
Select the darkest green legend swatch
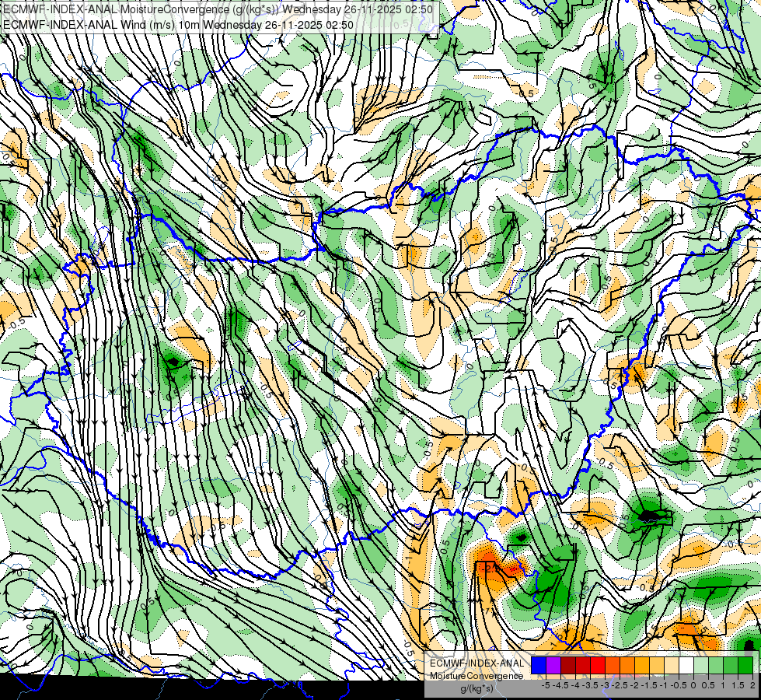[x=745, y=666]
